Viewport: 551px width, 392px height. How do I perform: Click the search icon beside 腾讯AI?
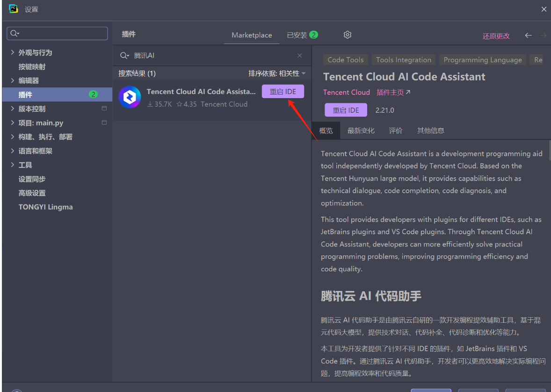(x=124, y=56)
